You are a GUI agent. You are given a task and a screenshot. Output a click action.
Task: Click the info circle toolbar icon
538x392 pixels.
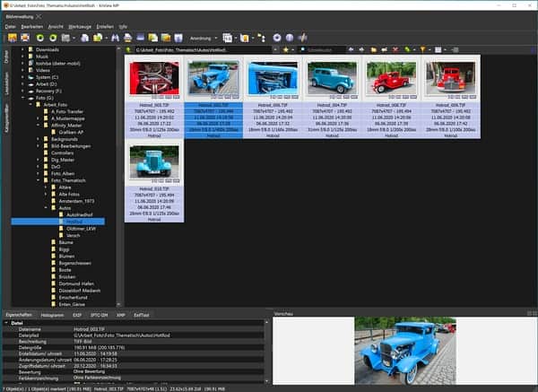point(290,38)
